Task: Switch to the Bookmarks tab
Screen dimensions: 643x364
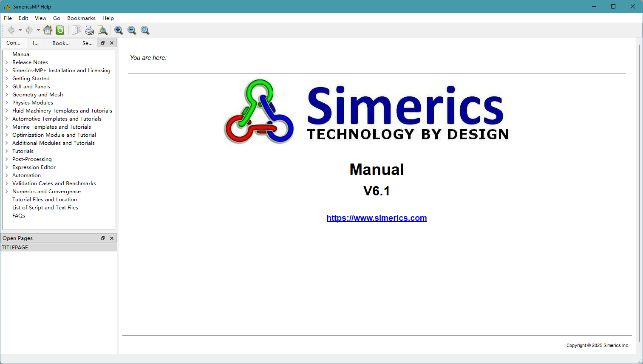Action: (x=61, y=43)
